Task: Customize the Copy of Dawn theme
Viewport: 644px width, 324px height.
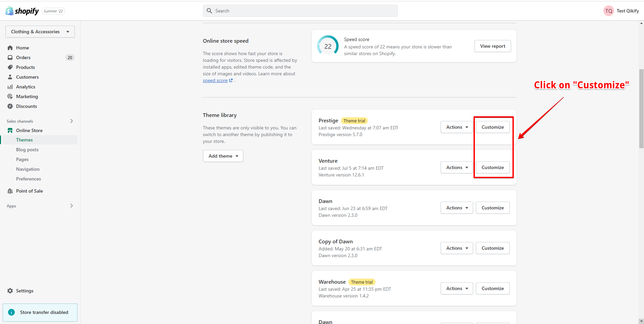Action: 493,248
